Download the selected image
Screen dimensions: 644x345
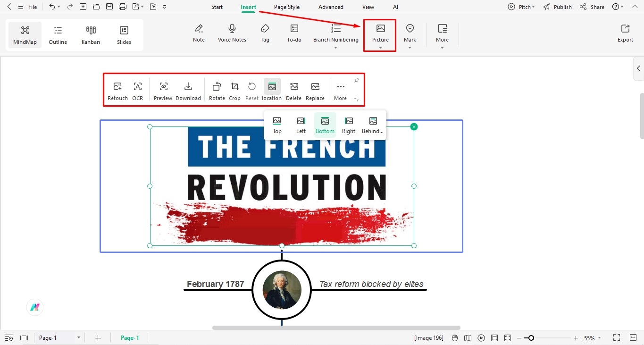[188, 91]
